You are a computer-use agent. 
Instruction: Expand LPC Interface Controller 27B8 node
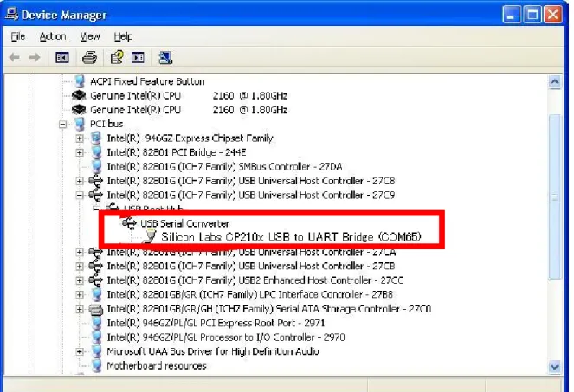[x=80, y=294]
